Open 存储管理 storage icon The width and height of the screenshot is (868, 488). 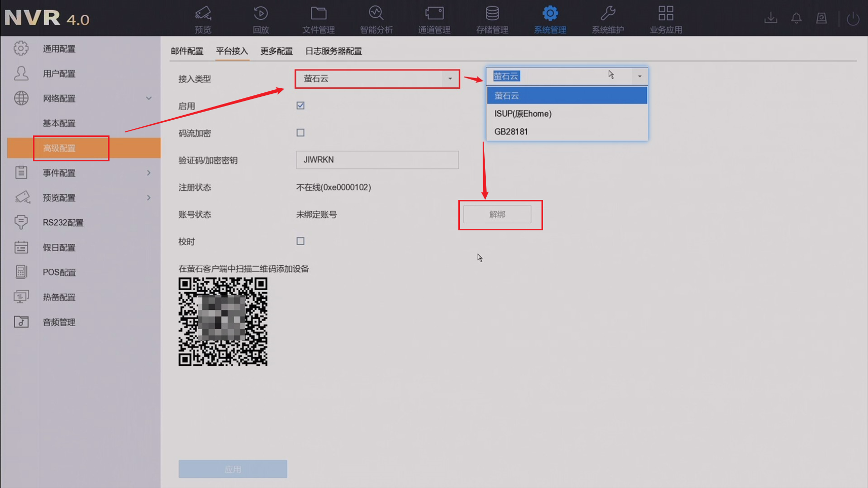click(x=492, y=14)
